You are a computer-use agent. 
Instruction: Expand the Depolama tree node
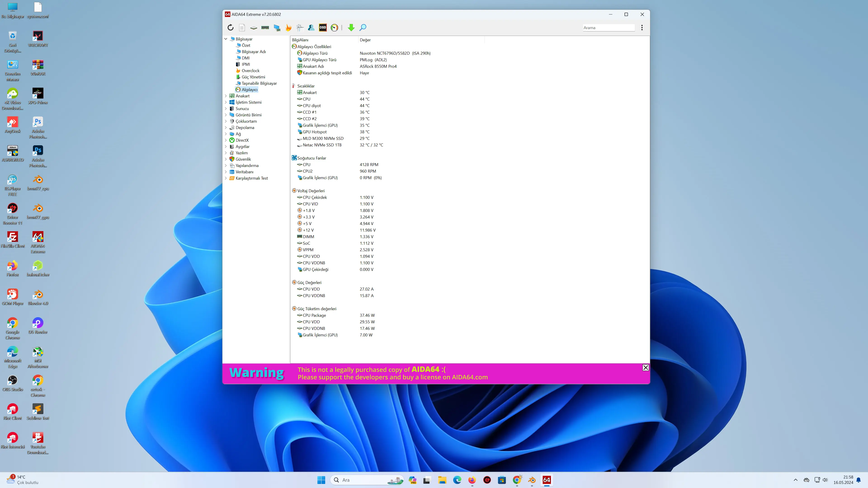[226, 128]
